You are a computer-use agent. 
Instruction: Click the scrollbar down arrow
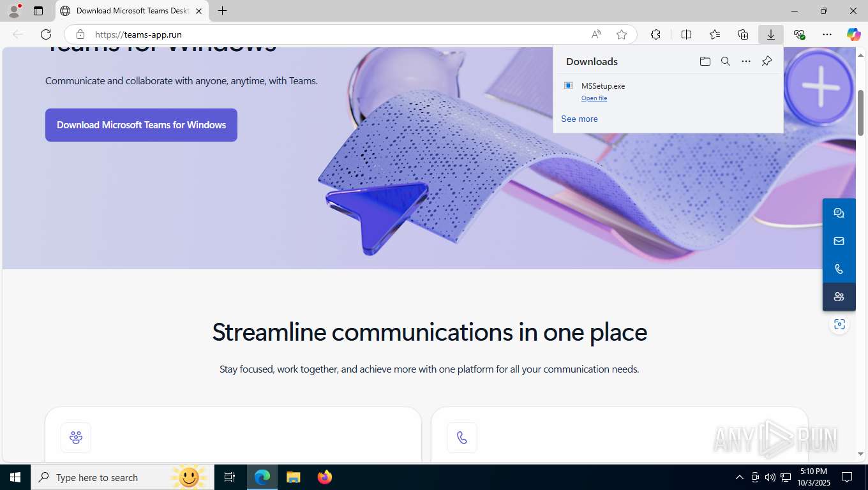861,454
